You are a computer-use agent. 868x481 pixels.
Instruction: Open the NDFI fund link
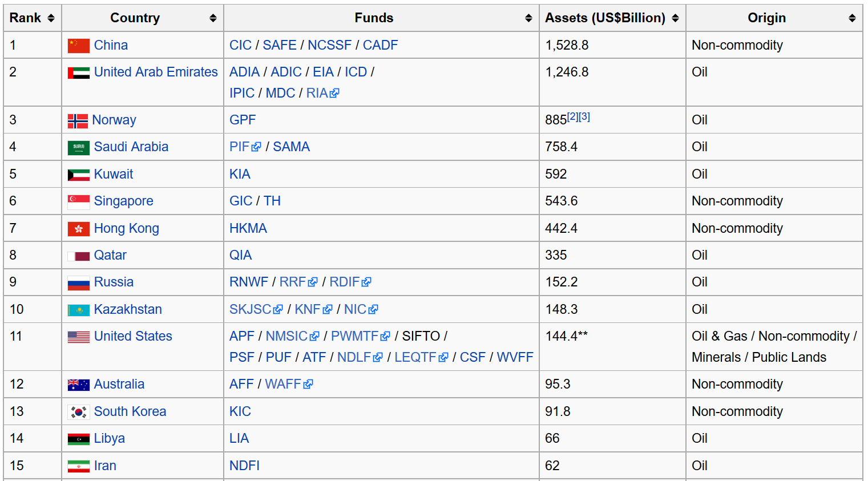244,466
